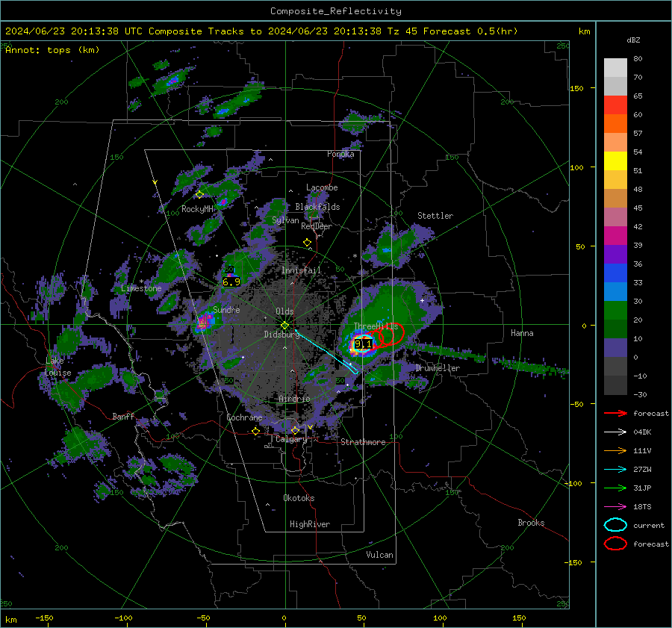Click the -150 tick on bottom axis
672x628 pixels.
tap(45, 618)
